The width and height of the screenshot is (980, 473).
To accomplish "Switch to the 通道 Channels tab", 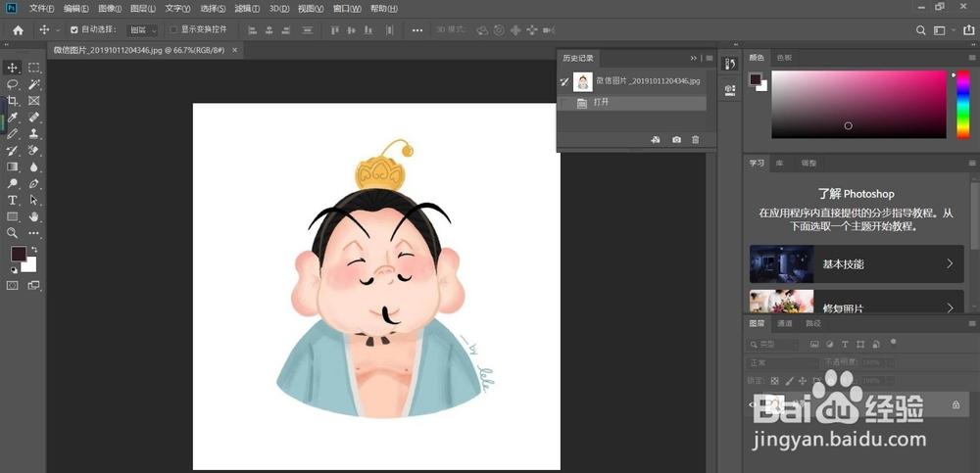I will click(x=784, y=323).
